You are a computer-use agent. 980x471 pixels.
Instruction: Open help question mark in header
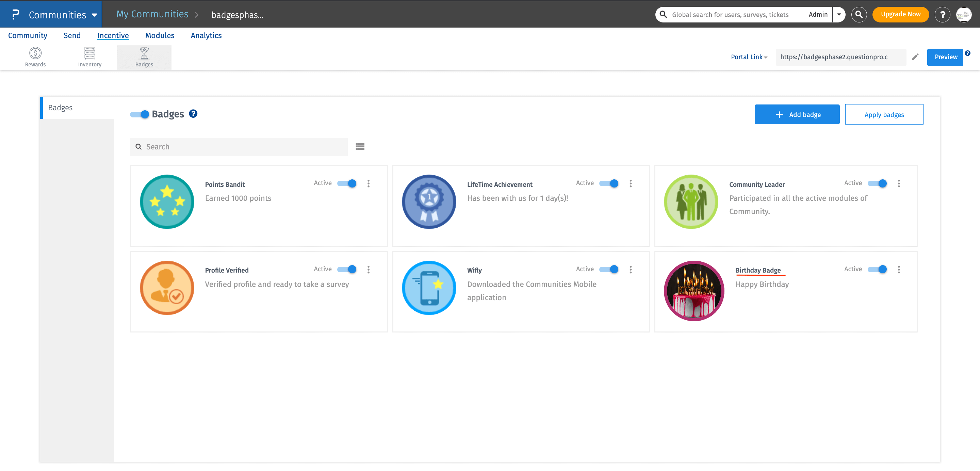click(x=942, y=14)
